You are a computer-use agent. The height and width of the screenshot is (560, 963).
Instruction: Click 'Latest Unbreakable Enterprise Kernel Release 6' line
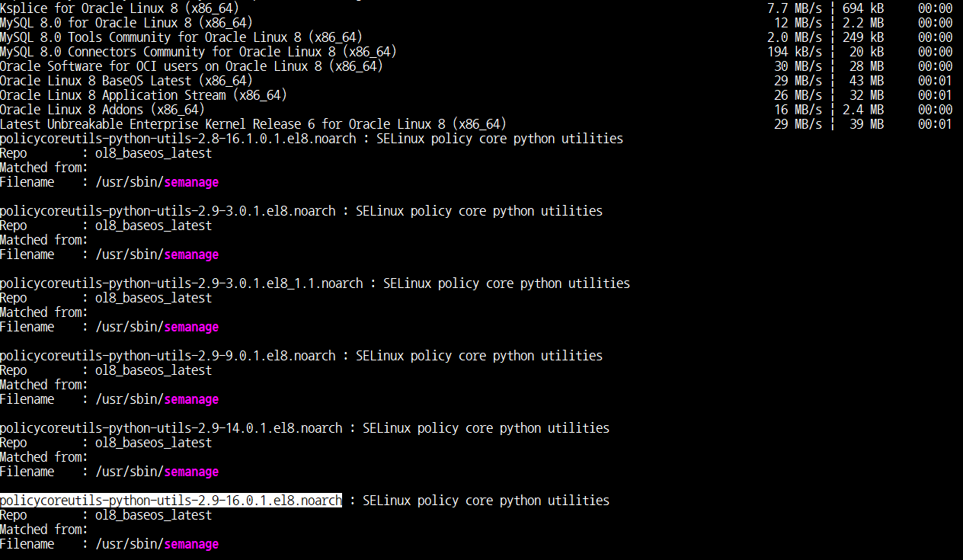pyautogui.click(x=253, y=124)
